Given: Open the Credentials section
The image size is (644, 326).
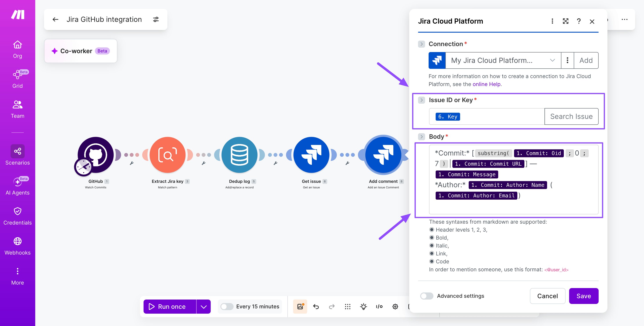Looking at the screenshot, I should coord(17,216).
